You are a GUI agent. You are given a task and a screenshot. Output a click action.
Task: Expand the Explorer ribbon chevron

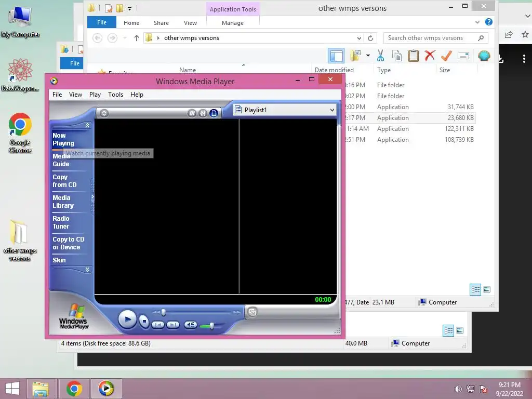click(x=477, y=22)
